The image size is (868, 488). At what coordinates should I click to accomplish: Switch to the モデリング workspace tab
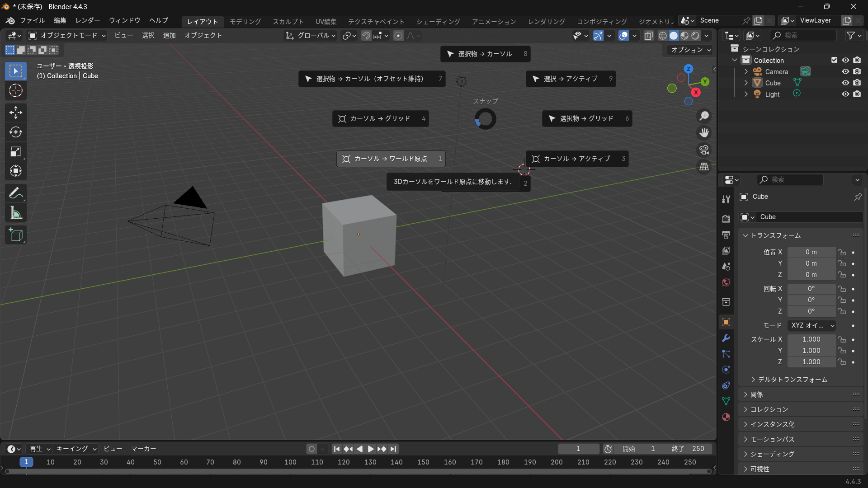245,22
